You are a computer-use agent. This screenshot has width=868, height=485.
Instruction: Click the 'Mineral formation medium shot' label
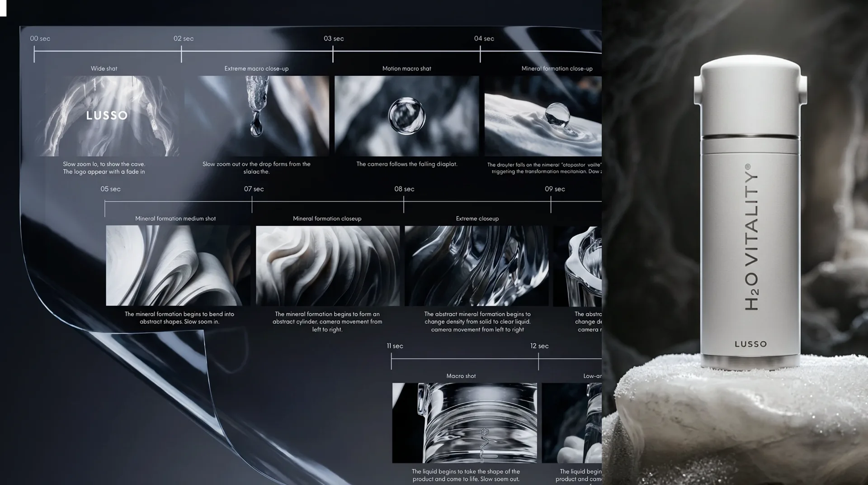[175, 218]
